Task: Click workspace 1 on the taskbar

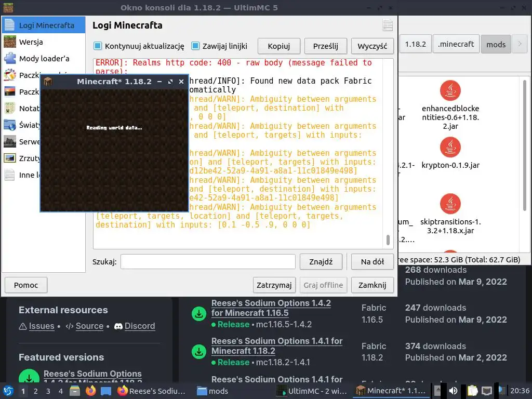Action: (23, 391)
